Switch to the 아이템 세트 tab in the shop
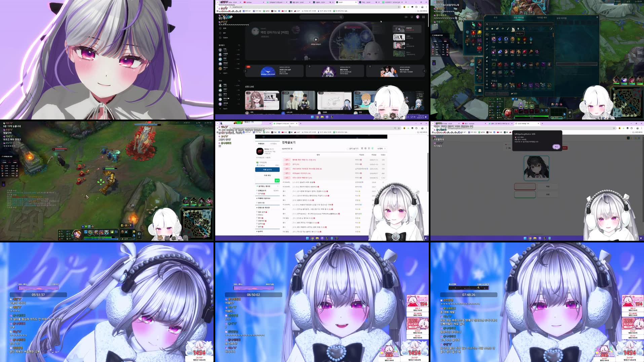 point(542,18)
